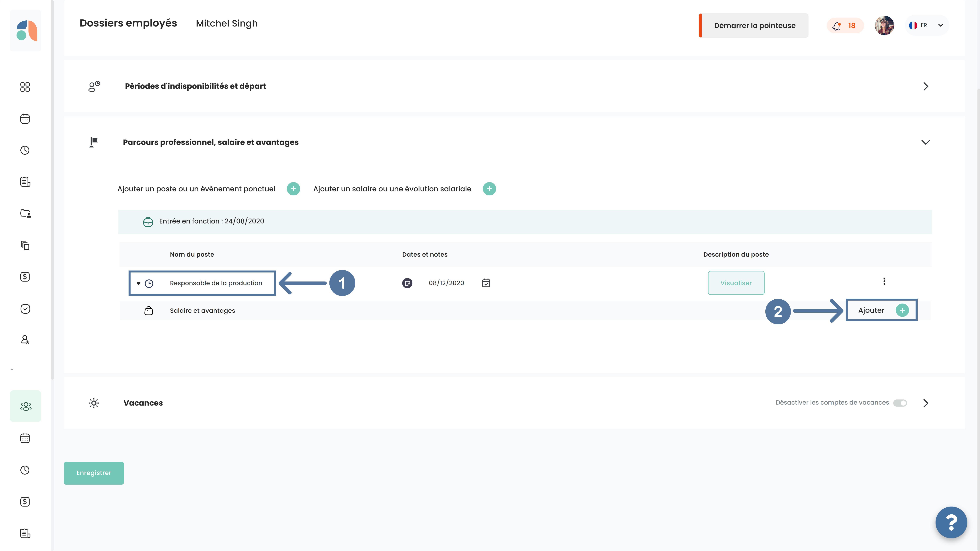980x551 pixels.
Task: Click the Salaire et avantages label
Action: [x=202, y=311]
